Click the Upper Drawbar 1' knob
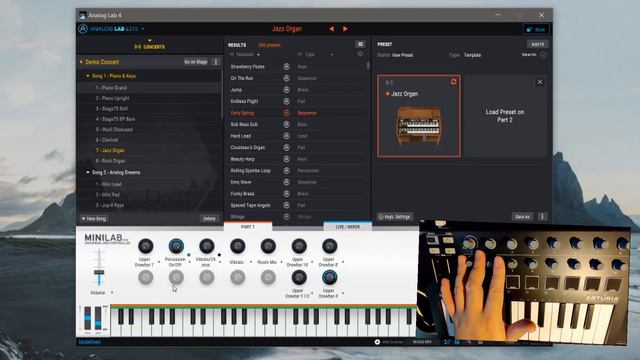640x360 pixels. [146, 246]
